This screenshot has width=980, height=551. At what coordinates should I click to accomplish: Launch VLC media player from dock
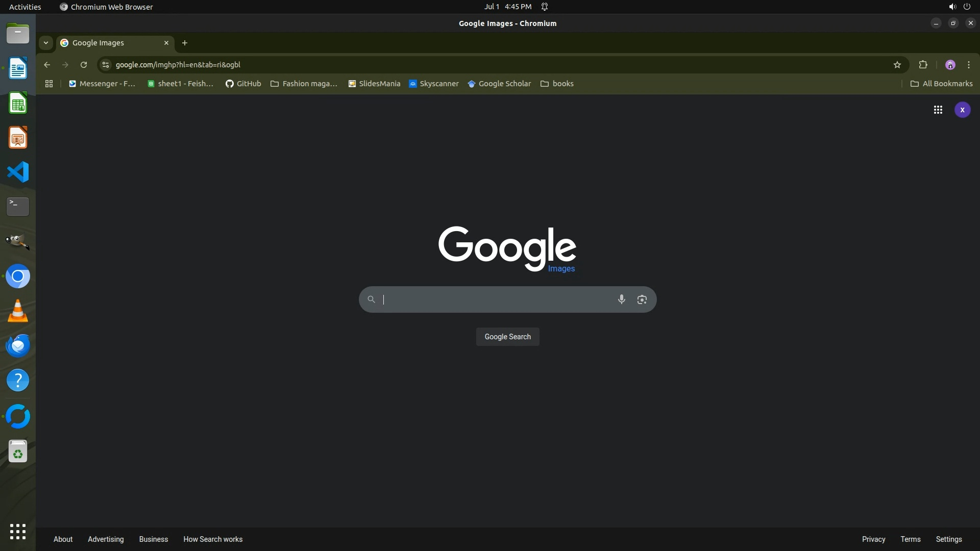(18, 311)
